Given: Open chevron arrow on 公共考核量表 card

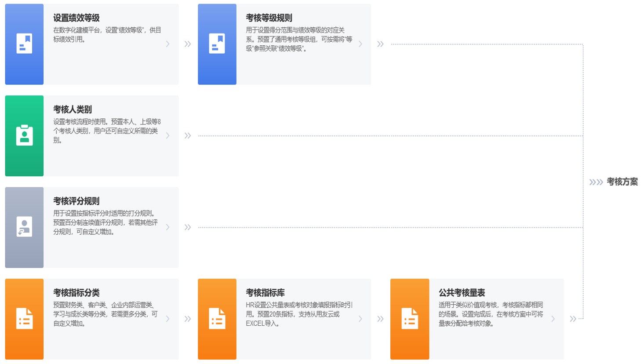Looking at the screenshot, I should click(x=553, y=319).
